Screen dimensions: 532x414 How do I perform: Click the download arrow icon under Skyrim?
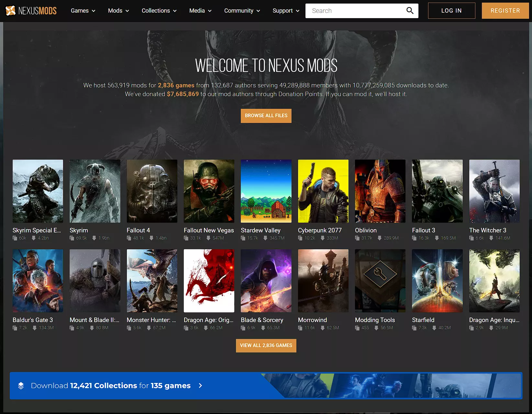click(94, 238)
